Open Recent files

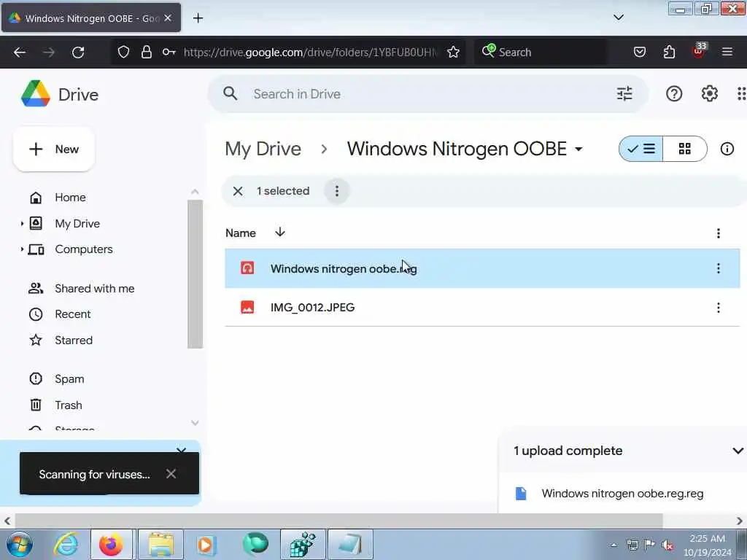72,314
